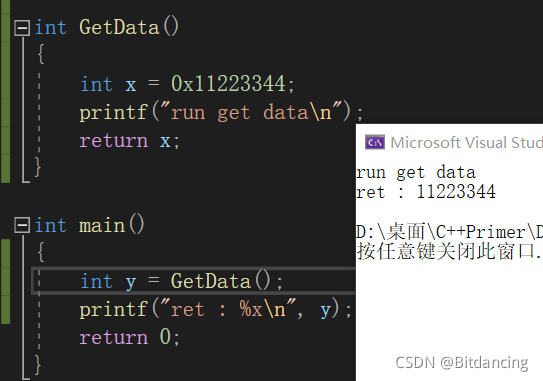Click the GetData function name in its definition
Viewport: 543px width, 381px height.
coord(119,27)
